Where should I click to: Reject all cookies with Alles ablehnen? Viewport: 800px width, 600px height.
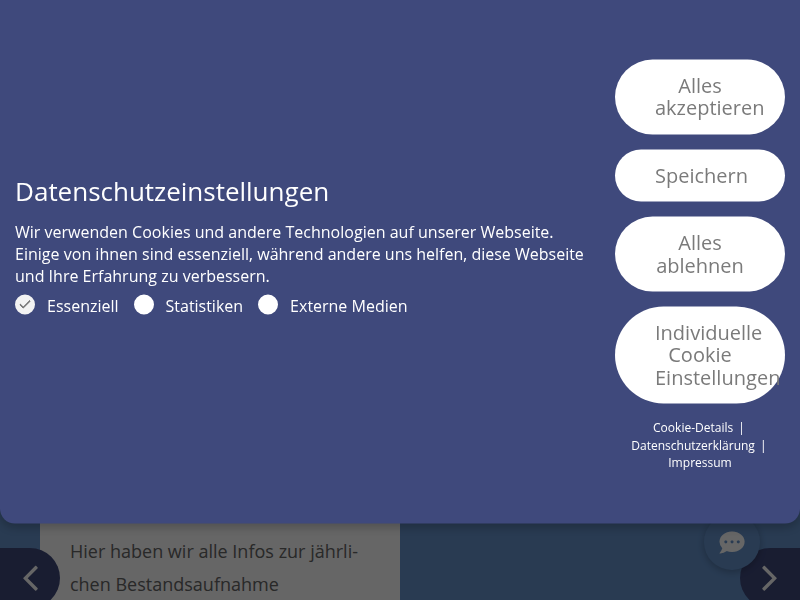[700, 254]
